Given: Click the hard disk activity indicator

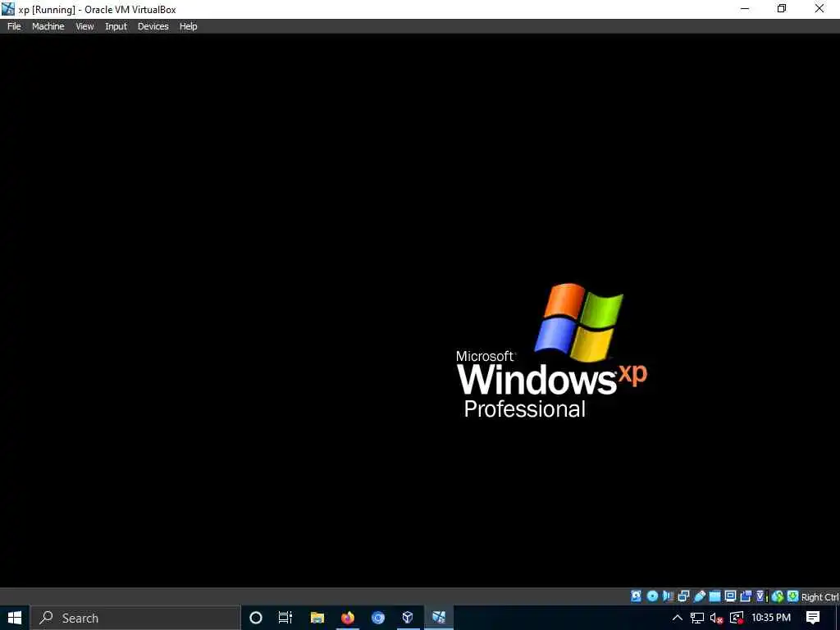Looking at the screenshot, I should (636, 596).
